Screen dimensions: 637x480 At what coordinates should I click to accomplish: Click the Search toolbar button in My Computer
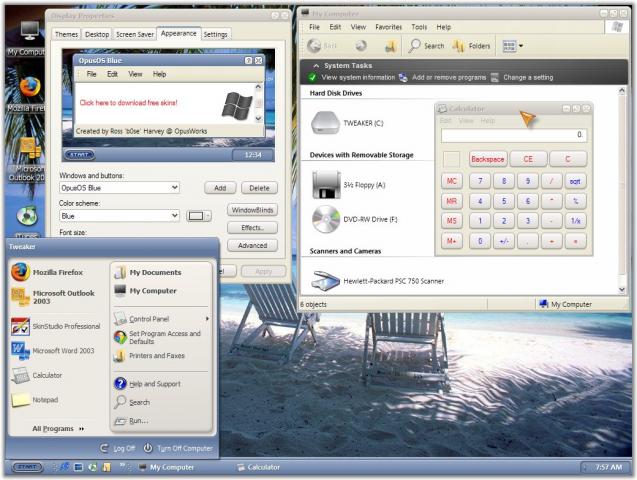pos(427,46)
